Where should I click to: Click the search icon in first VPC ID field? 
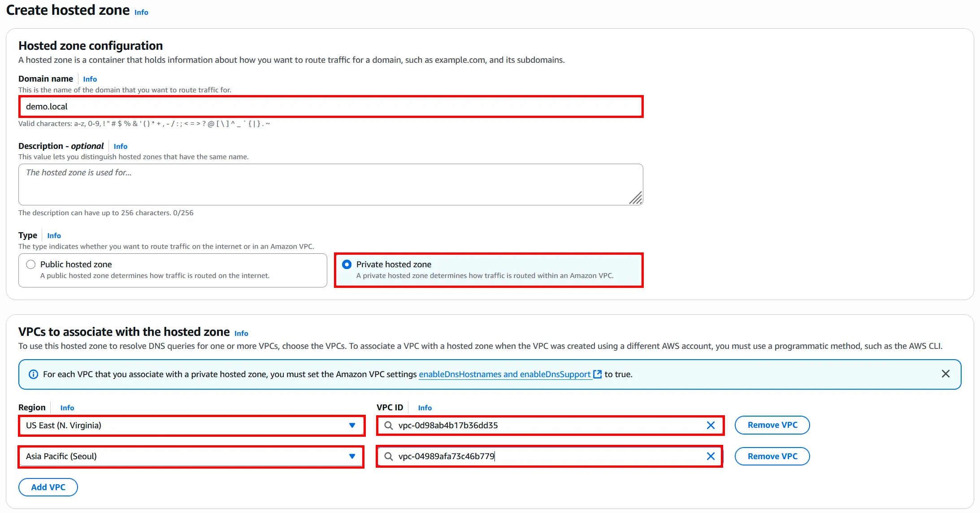tap(389, 425)
